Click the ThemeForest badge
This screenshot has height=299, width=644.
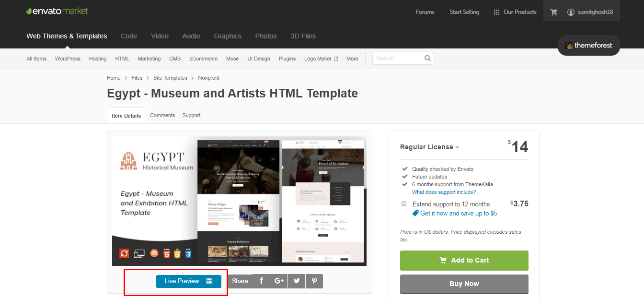(x=588, y=45)
